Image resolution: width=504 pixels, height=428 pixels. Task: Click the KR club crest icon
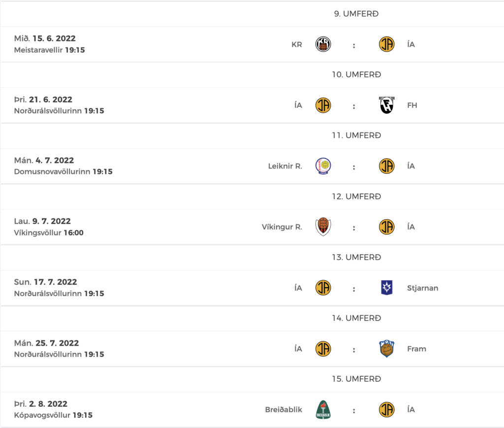(x=323, y=44)
